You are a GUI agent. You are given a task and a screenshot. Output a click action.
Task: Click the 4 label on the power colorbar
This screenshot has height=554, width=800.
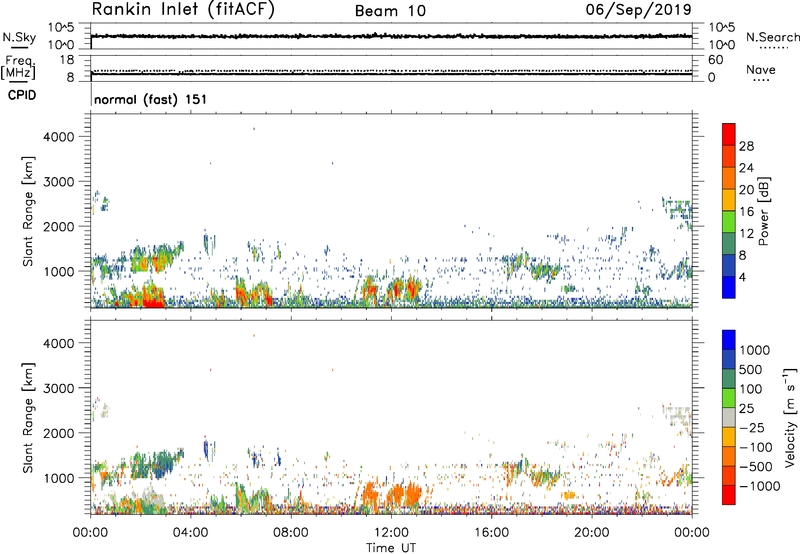pyautogui.click(x=743, y=277)
